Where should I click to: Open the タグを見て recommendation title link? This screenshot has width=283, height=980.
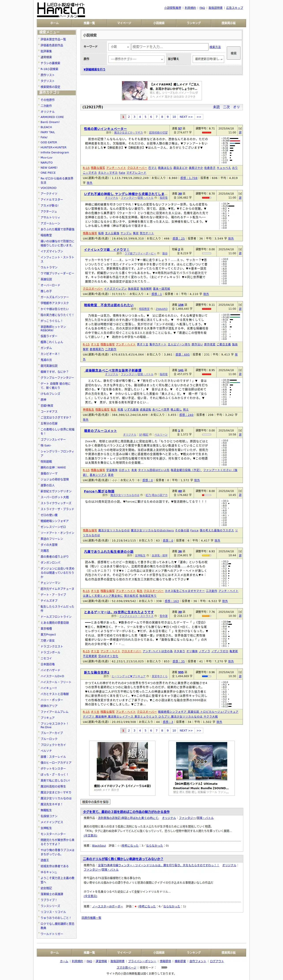click(126, 811)
